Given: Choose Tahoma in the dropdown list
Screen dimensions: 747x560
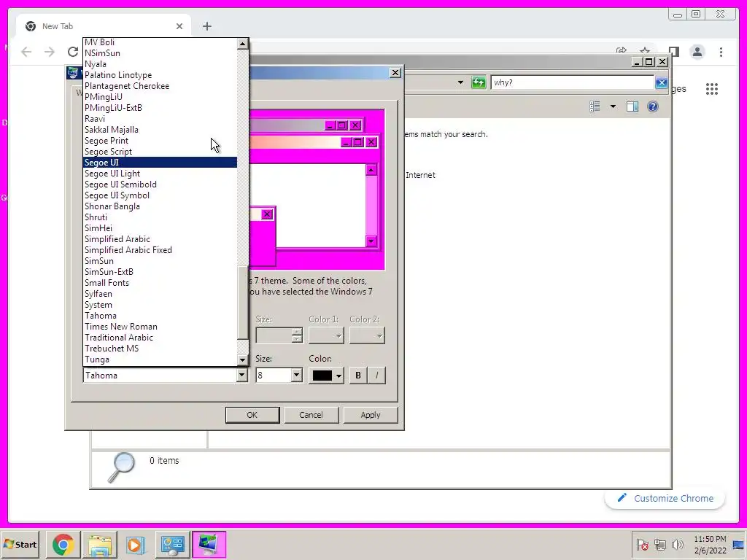Looking at the screenshot, I should [x=160, y=316].
